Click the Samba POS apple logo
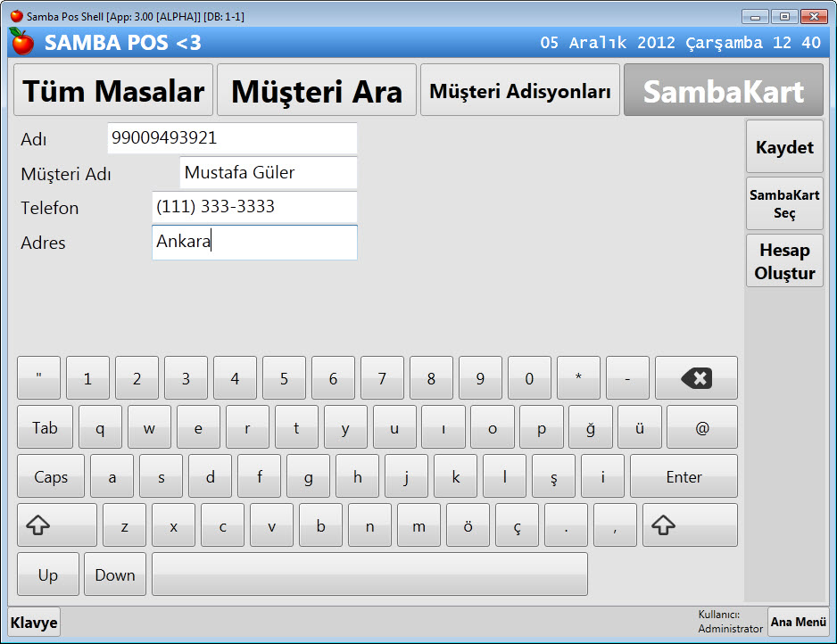The height and width of the screenshot is (644, 837). 21,42
